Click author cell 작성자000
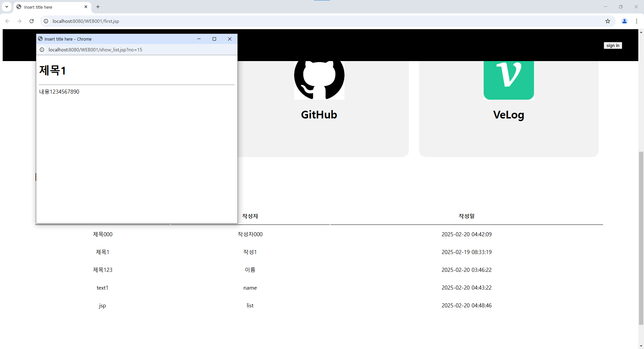Screen dimensions: 644x349 coord(250,234)
